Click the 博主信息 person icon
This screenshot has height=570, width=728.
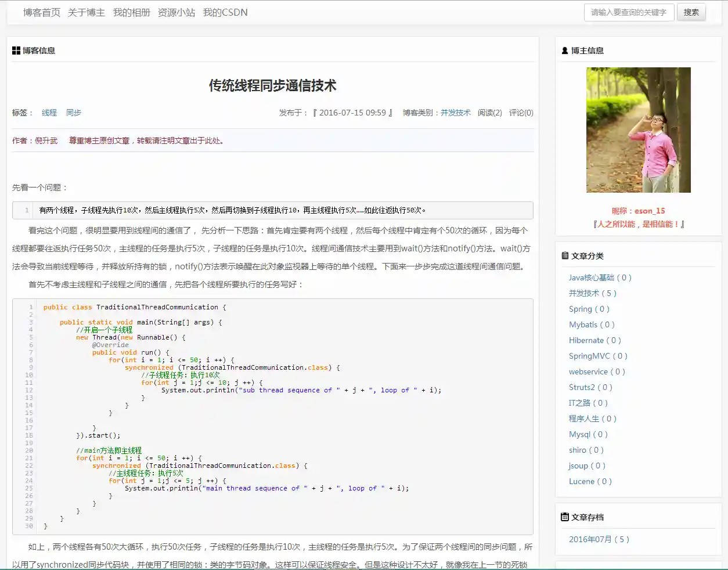565,51
